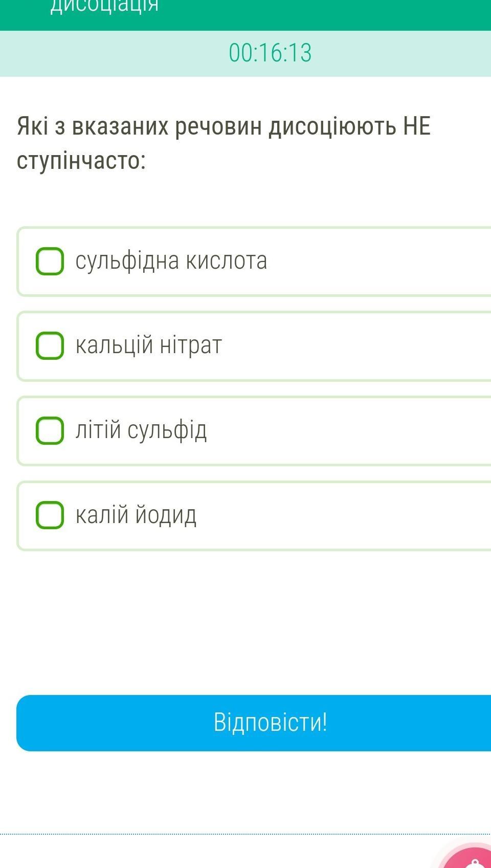Click the question text about 'НЕ ступінчасто'
Image resolution: width=491 pixels, height=868 pixels.
(x=224, y=143)
